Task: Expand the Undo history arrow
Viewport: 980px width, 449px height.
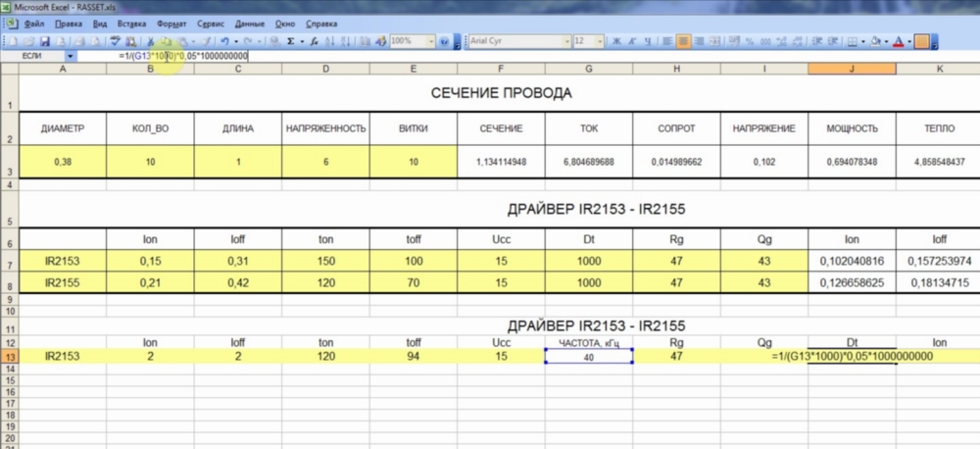Action: coord(236,41)
